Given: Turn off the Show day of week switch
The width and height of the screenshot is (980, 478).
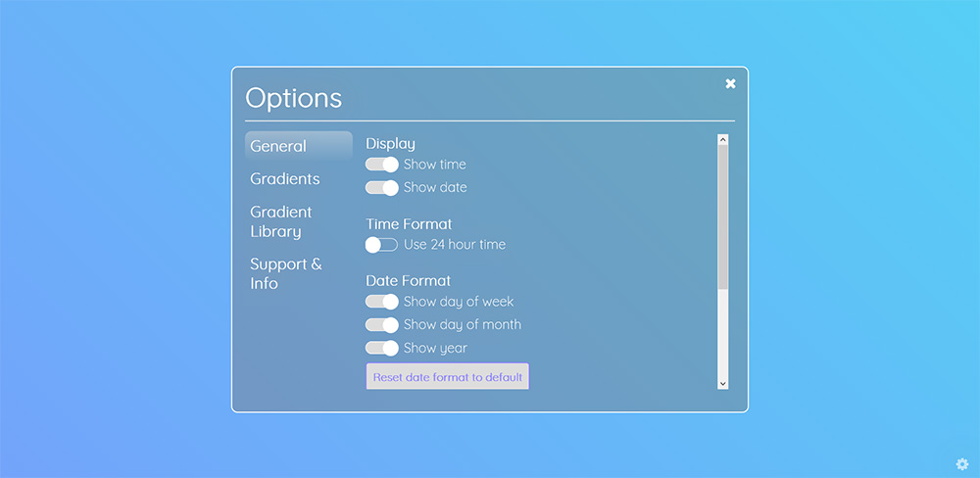Looking at the screenshot, I should pyautogui.click(x=382, y=302).
